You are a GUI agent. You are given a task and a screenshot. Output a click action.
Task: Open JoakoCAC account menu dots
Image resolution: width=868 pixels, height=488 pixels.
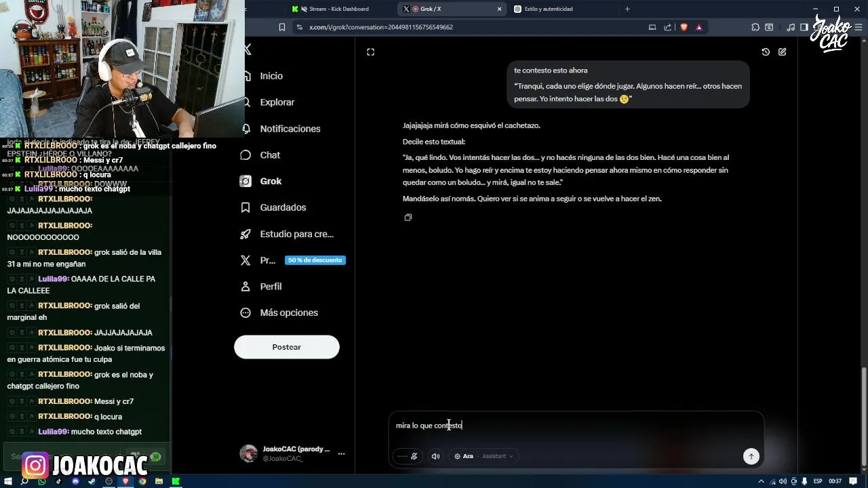[x=341, y=453]
